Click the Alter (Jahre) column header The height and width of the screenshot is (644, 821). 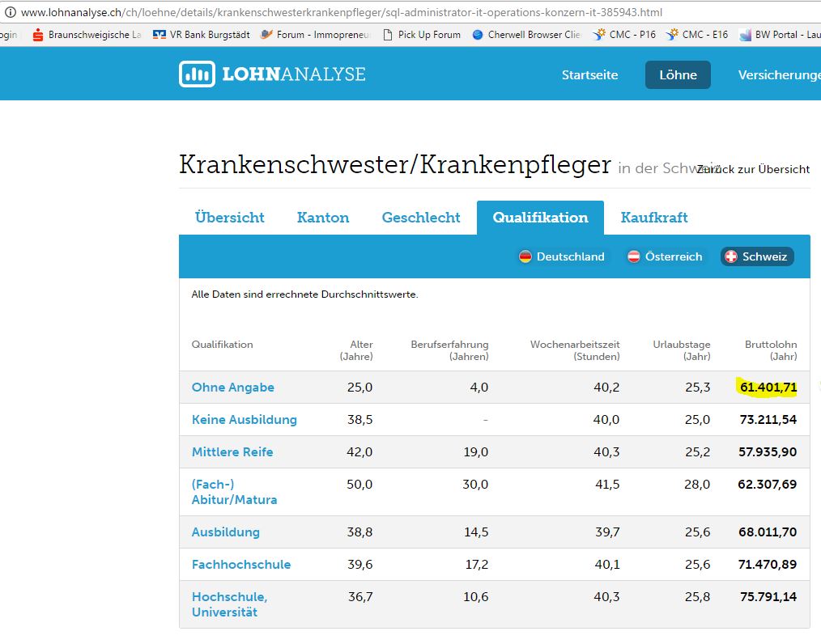pyautogui.click(x=356, y=350)
